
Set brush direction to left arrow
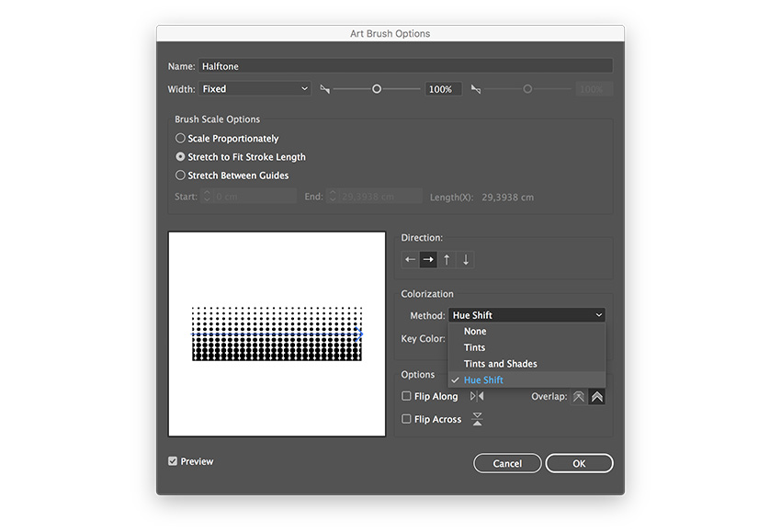point(410,259)
